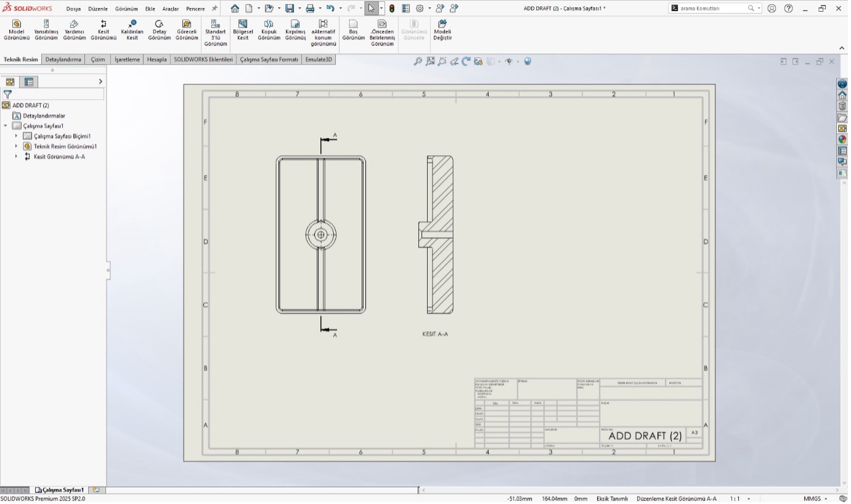The image size is (851, 504).
Task: Rotate view using the blue curved arrow
Action: [x=466, y=62]
